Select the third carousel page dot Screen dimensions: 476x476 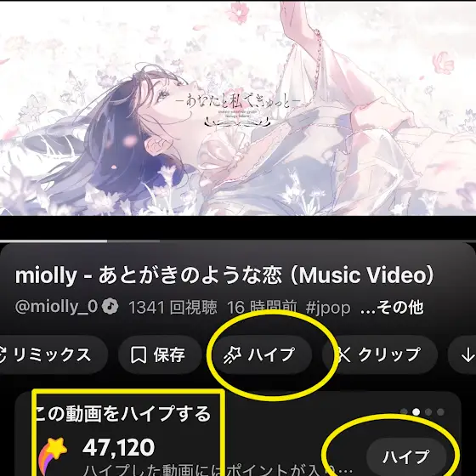tap(428, 412)
